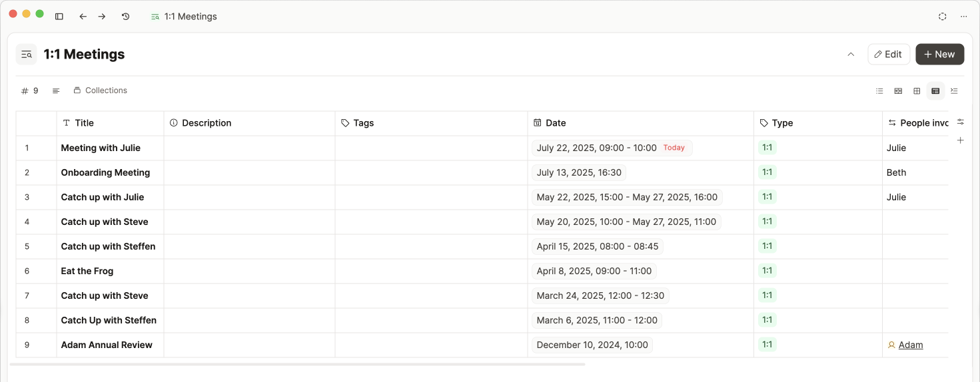Switch to the grid view layout
980x382 pixels.
[917, 91]
